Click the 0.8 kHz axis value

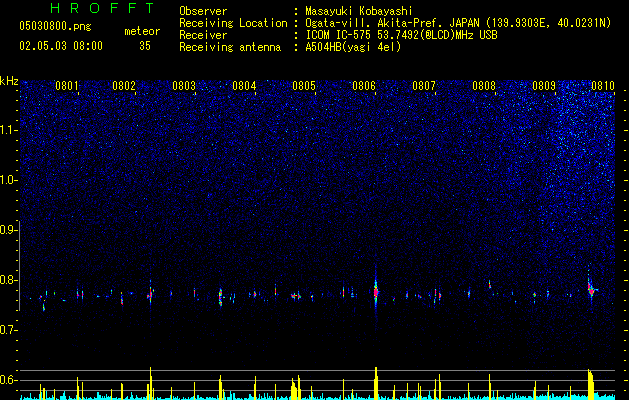(x=8, y=280)
